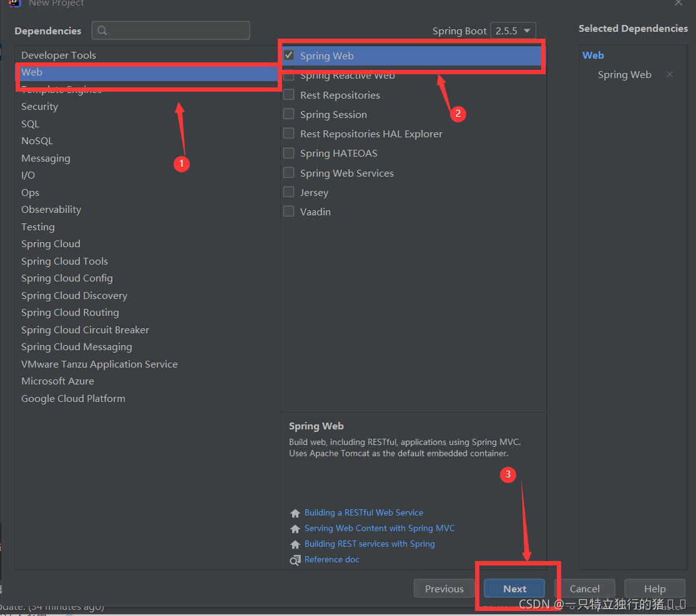This screenshot has height=616, width=696.
Task: Enable the Spring HATEOAS checkbox
Action: click(x=288, y=153)
